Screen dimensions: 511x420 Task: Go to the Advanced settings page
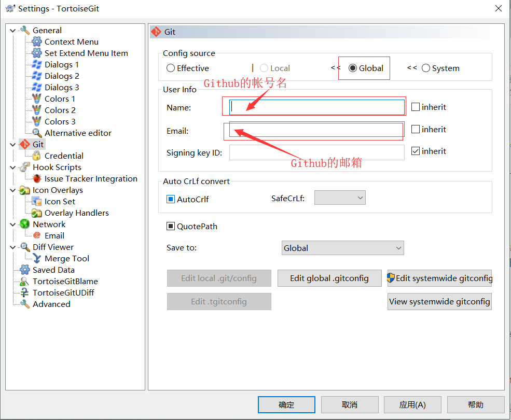click(x=51, y=304)
